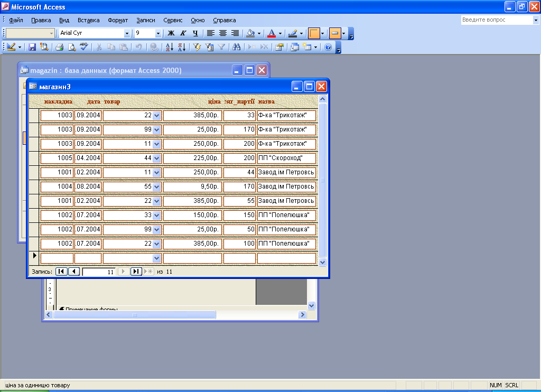This screenshot has height=392, width=541.
Task: Center align text
Action: click(x=223, y=33)
